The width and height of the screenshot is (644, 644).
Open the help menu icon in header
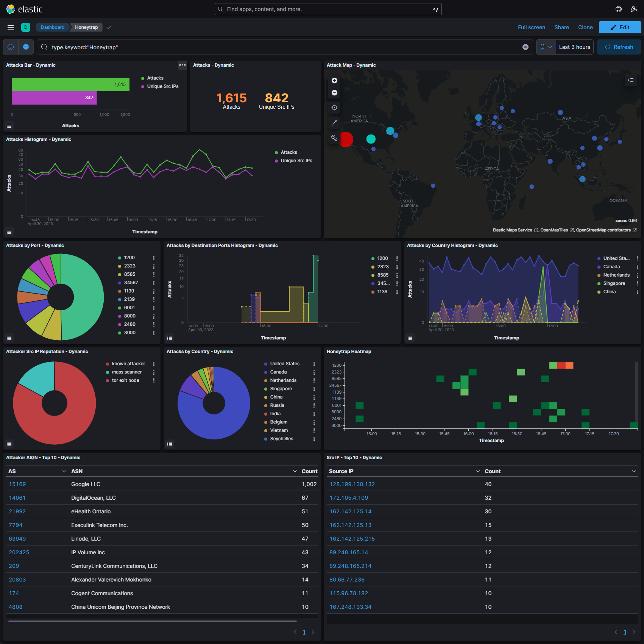point(619,9)
